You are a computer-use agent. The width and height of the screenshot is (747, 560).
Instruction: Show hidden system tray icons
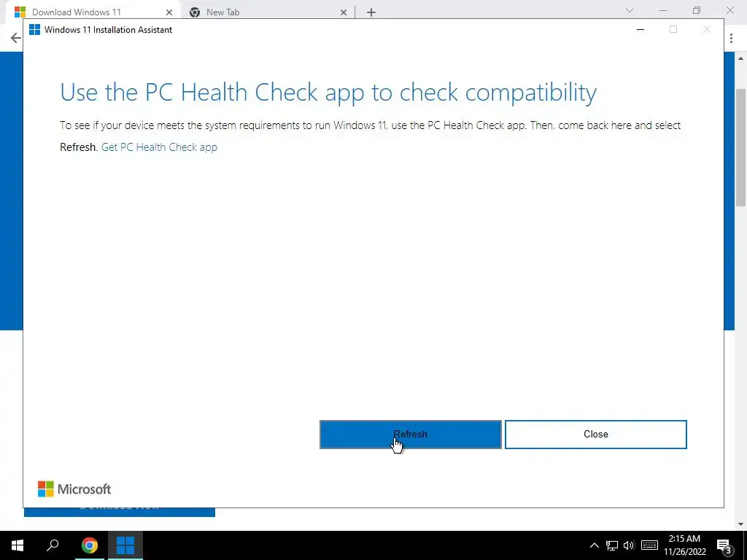[594, 545]
